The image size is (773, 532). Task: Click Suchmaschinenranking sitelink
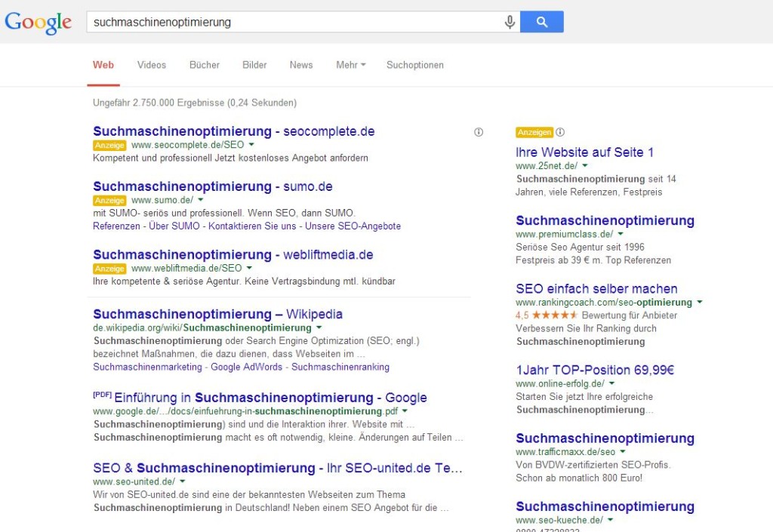(x=340, y=367)
